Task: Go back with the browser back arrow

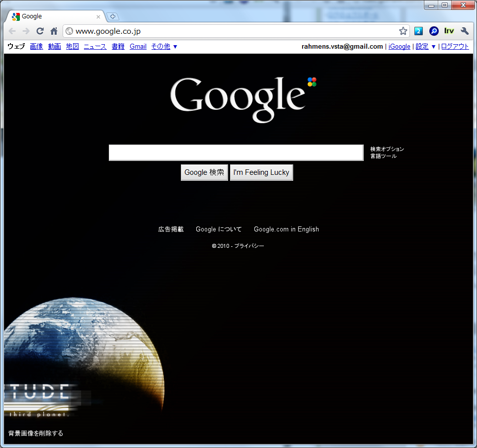Action: pyautogui.click(x=12, y=31)
